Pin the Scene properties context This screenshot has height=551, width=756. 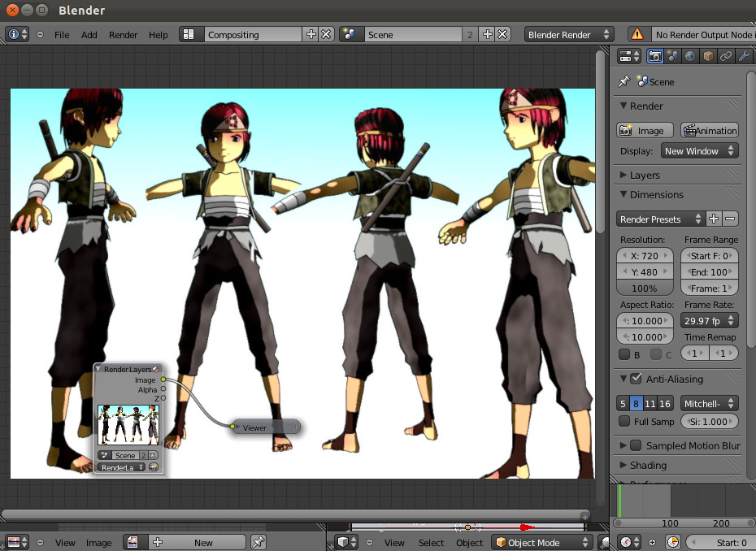623,81
